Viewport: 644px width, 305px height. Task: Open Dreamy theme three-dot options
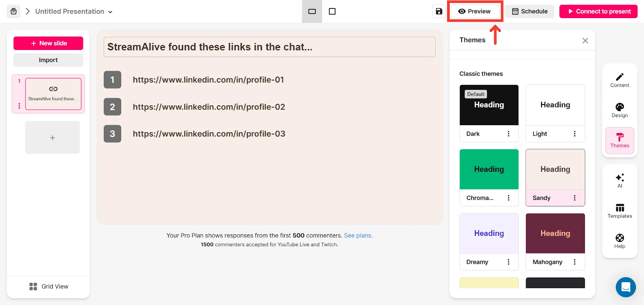(508, 262)
